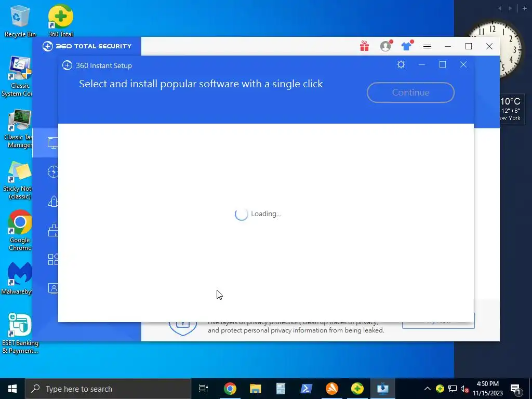Image resolution: width=532 pixels, height=399 pixels.
Task: Open Chrome from the taskbar
Action: [230, 389]
